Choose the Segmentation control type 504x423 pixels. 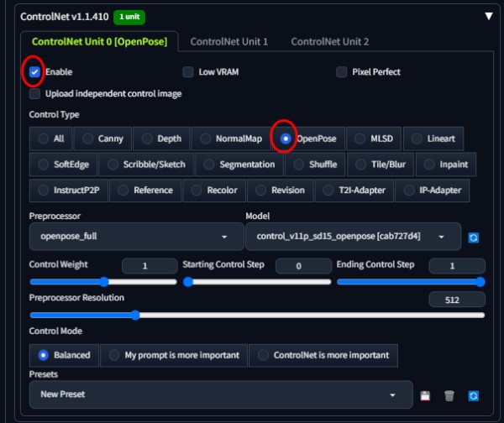(x=239, y=164)
